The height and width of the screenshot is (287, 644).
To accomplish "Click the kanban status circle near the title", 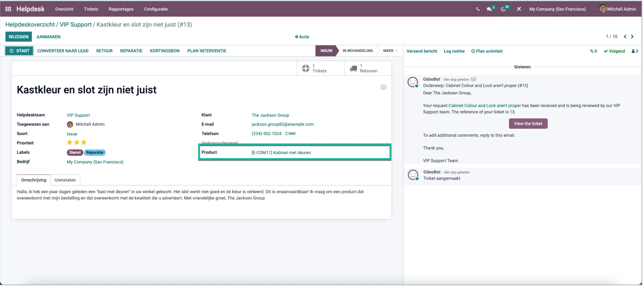I will click(x=383, y=87).
